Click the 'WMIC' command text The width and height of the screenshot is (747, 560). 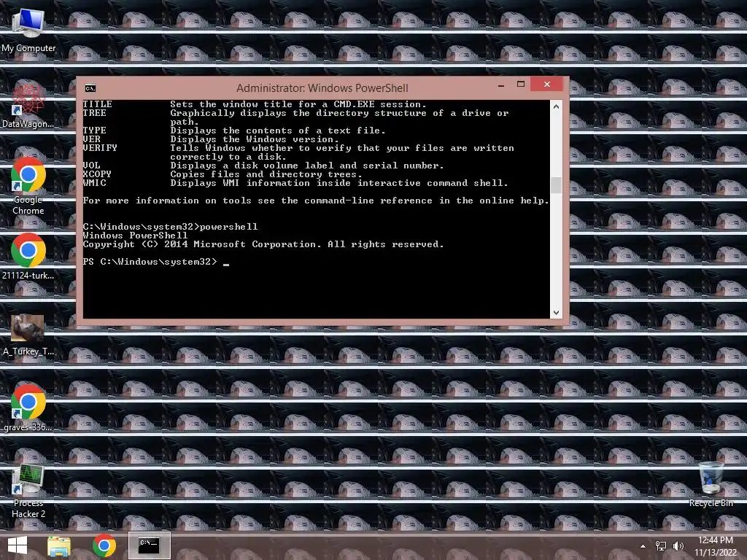click(94, 183)
